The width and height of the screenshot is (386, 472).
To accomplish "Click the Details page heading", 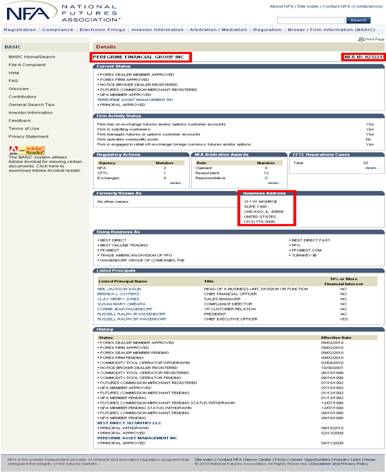I will click(x=106, y=47).
